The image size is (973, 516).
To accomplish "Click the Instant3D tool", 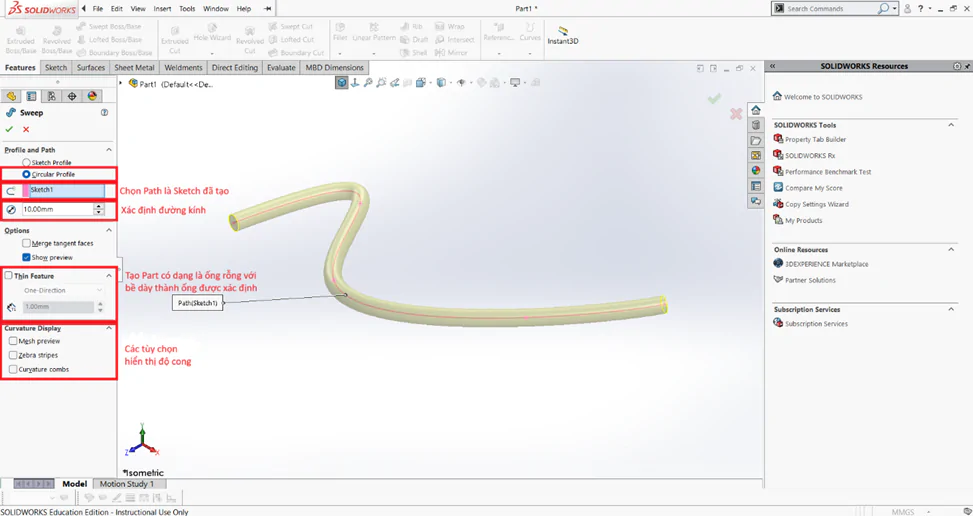I will click(x=563, y=35).
